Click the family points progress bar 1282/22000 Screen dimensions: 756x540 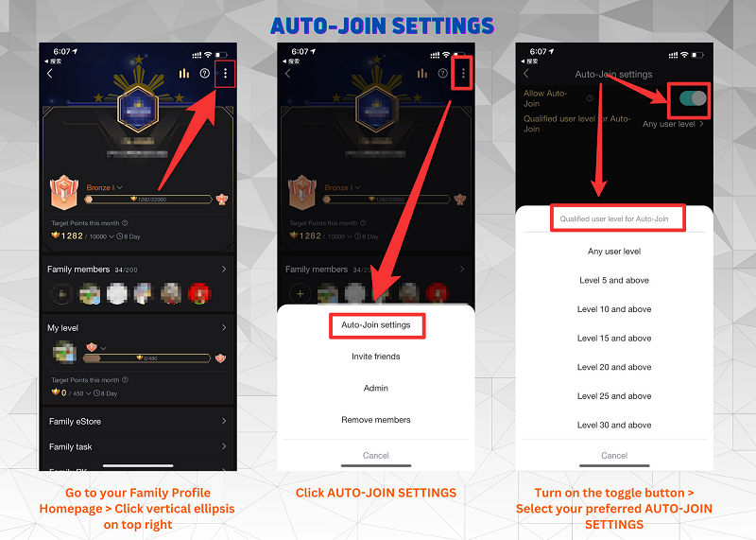tap(148, 199)
